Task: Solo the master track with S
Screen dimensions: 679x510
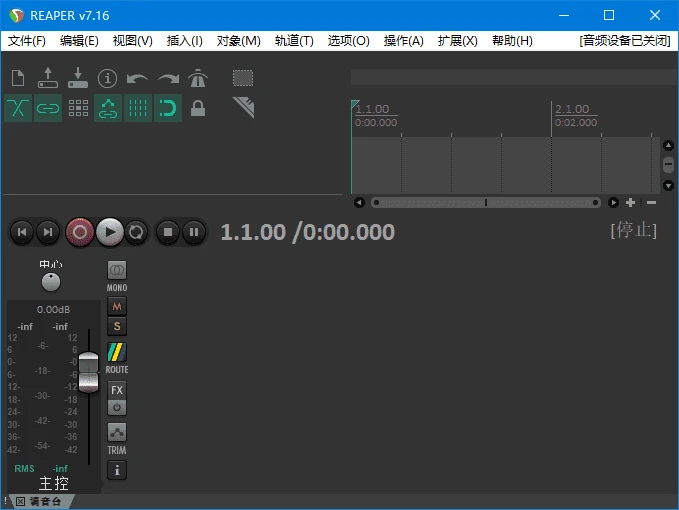Action: click(x=117, y=326)
